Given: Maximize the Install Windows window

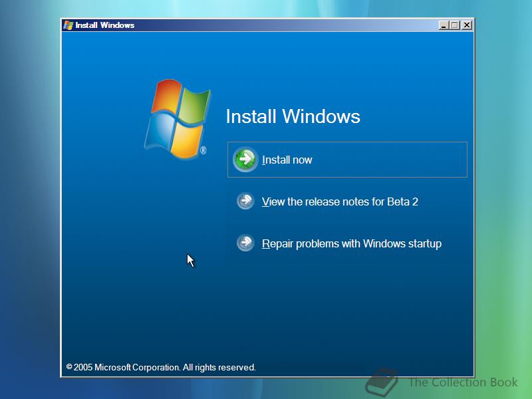Looking at the screenshot, I should pos(455,25).
